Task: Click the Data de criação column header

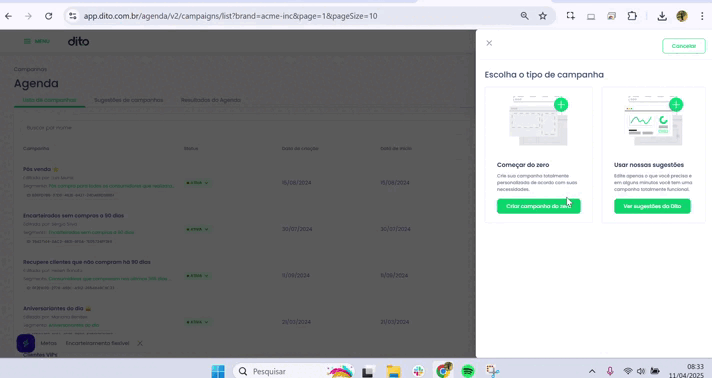Action: tap(300, 149)
